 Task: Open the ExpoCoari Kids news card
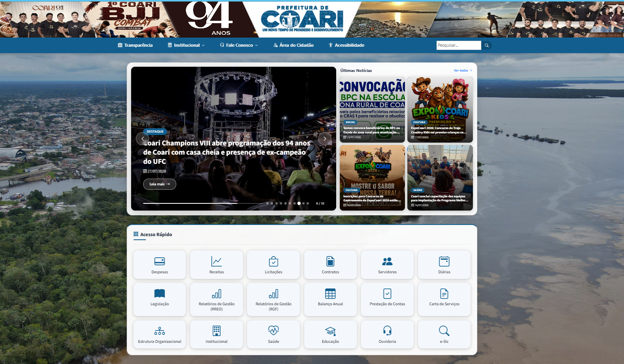point(440,110)
